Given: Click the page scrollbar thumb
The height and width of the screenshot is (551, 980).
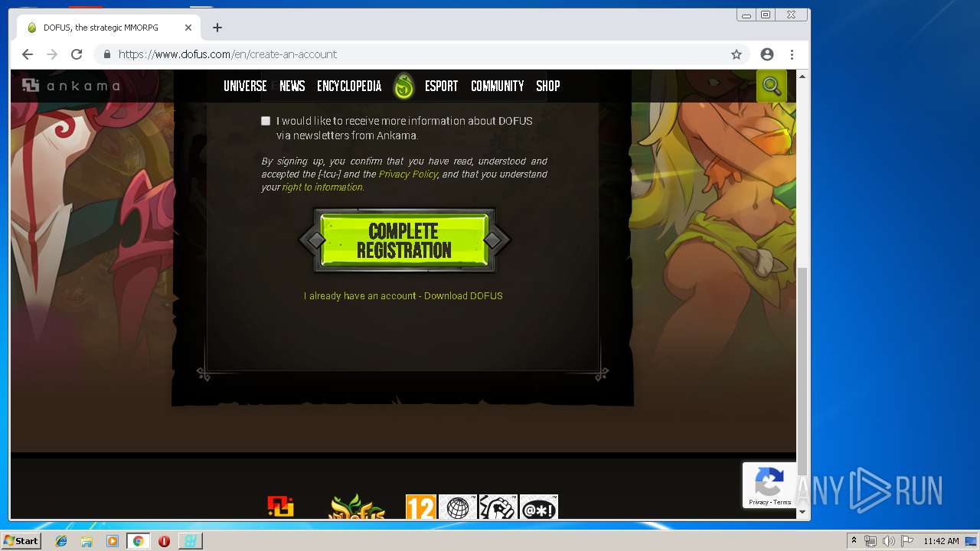Looking at the screenshot, I should coord(802,370).
